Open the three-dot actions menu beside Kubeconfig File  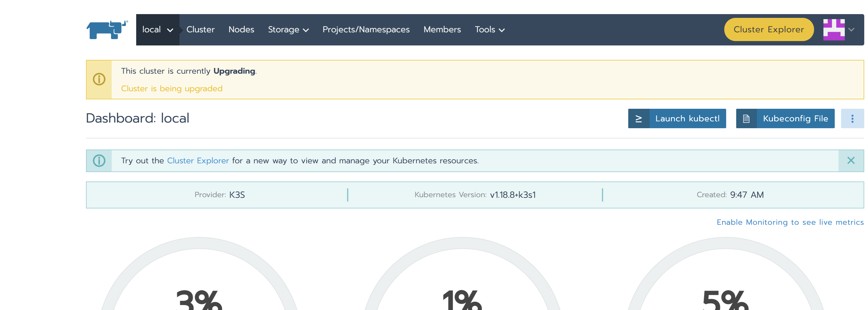click(853, 118)
